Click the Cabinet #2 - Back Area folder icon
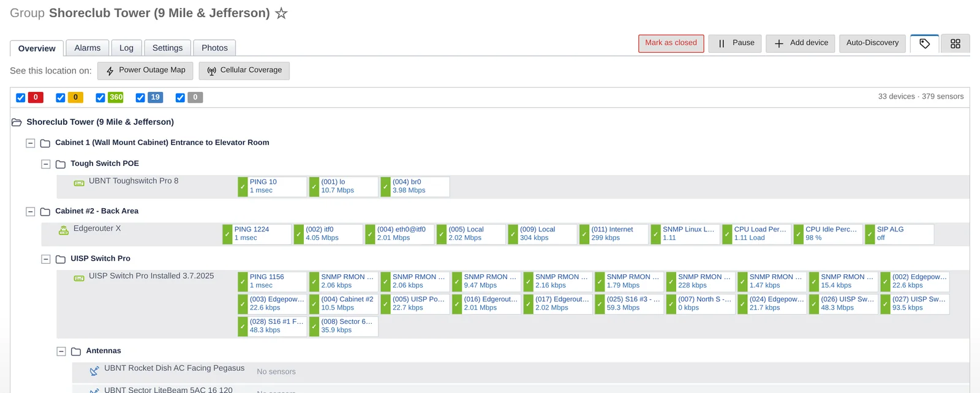The width and height of the screenshot is (980, 393). 45,212
